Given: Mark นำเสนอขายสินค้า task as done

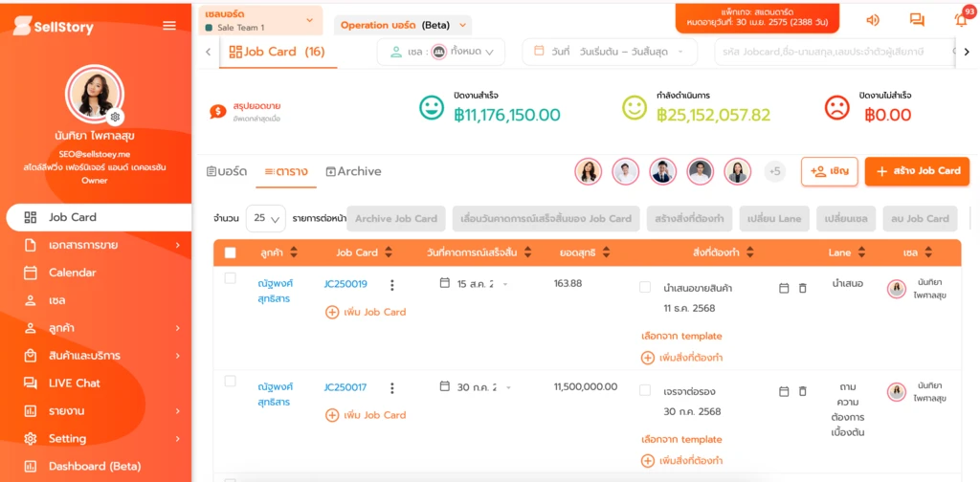Looking at the screenshot, I should pos(645,287).
